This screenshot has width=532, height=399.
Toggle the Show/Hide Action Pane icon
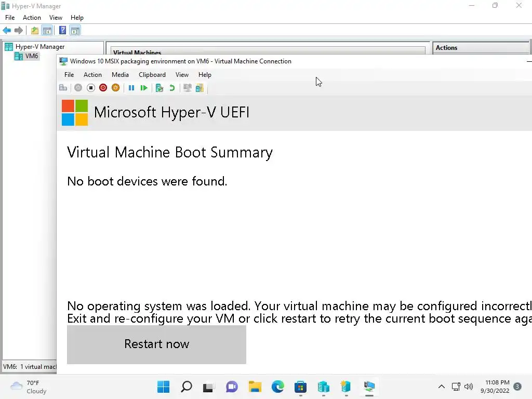point(75,31)
